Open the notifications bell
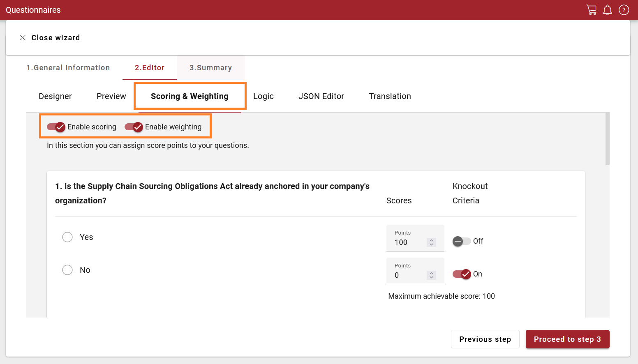The height and width of the screenshot is (364, 638). pyautogui.click(x=607, y=10)
